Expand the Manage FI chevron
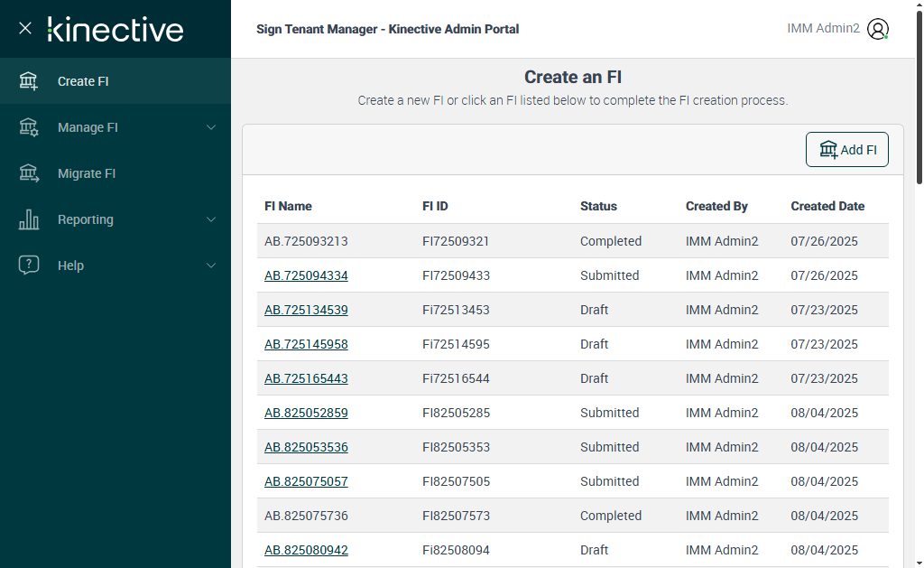Screen dimensions: 924x568 pyautogui.click(x=211, y=127)
